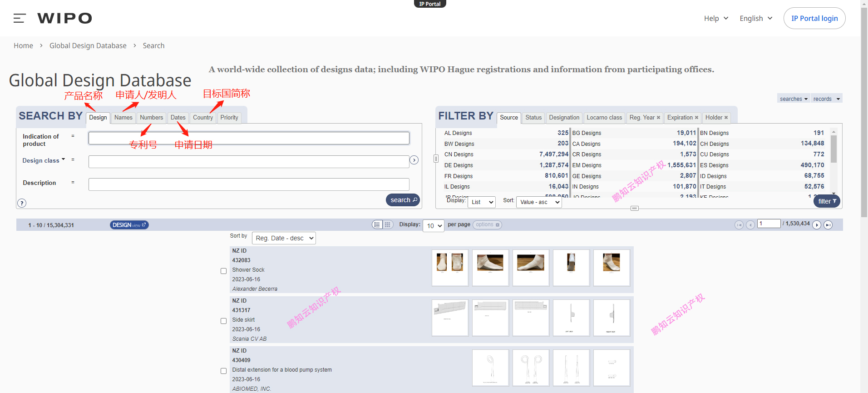
Task: Click the Indication of product field
Action: click(249, 138)
